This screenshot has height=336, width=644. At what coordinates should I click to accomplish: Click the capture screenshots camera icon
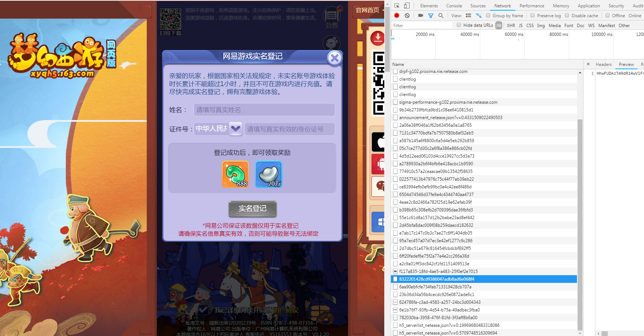tap(421, 15)
